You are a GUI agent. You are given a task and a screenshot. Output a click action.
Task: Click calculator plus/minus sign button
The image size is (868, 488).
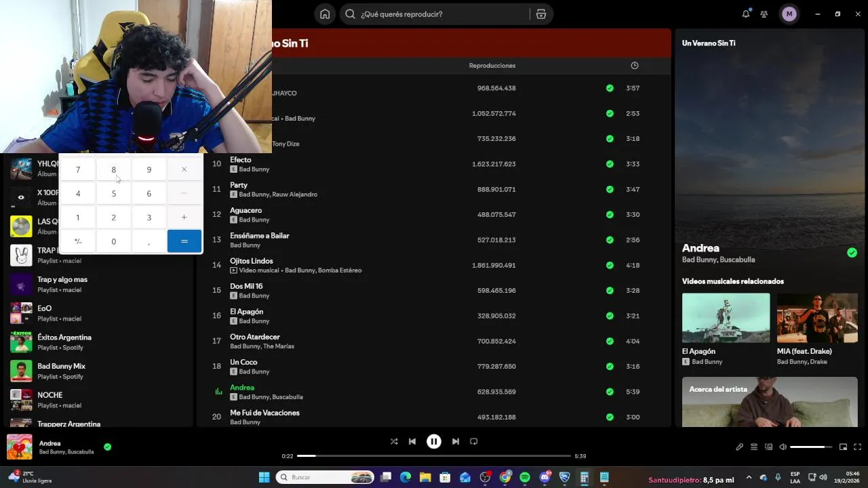pos(78,241)
